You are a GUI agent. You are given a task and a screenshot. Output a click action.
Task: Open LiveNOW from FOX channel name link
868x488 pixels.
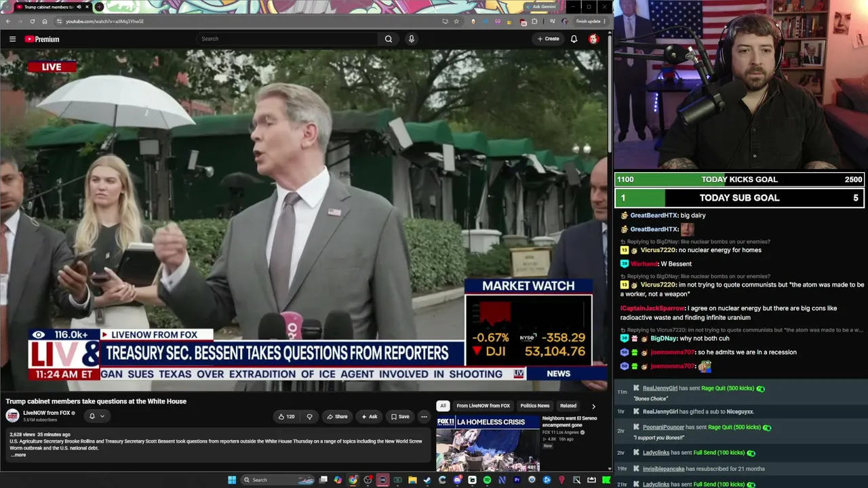coord(47,413)
